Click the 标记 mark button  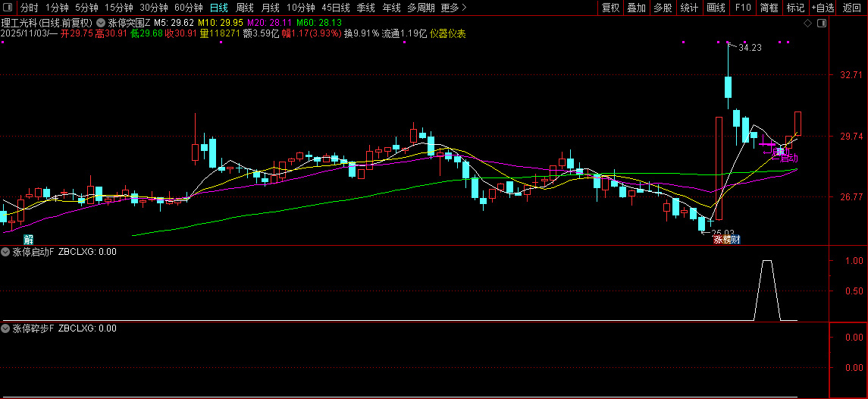coord(795,8)
